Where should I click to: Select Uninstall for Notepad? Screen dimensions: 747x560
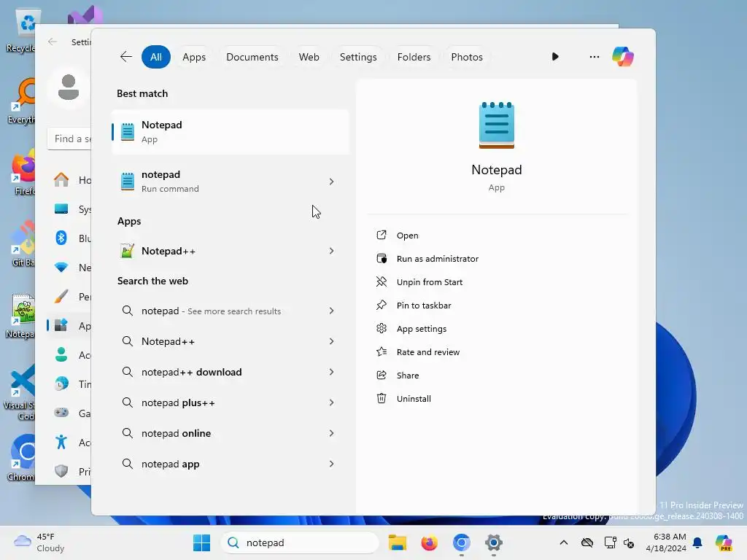pyautogui.click(x=414, y=399)
